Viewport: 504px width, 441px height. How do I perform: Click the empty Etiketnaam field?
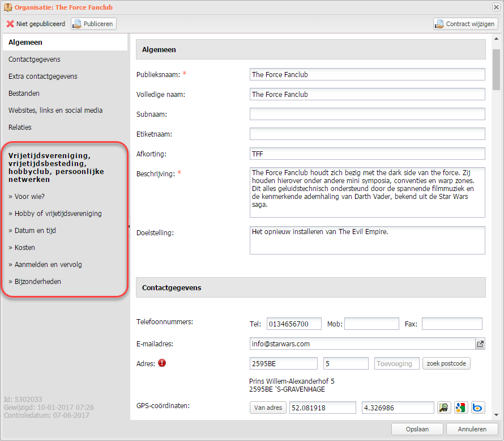coord(367,134)
